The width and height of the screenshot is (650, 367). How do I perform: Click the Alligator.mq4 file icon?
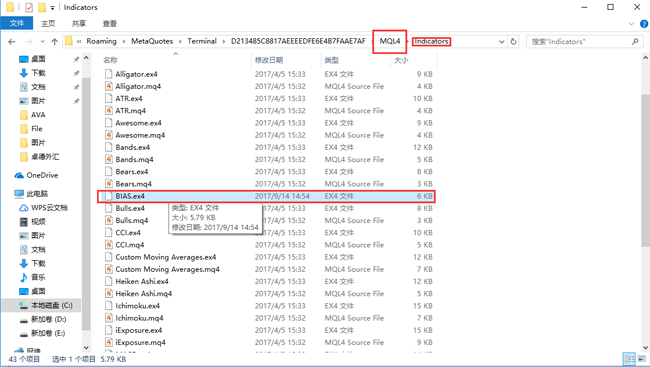point(109,86)
